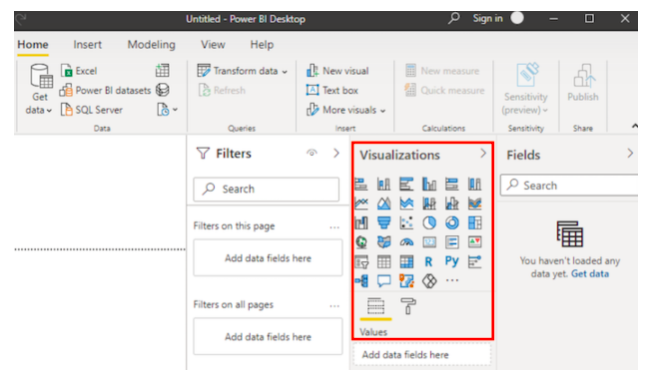The width and height of the screenshot is (658, 385).
Task: Collapse the Visualizations pane chevron
Action: 483,153
